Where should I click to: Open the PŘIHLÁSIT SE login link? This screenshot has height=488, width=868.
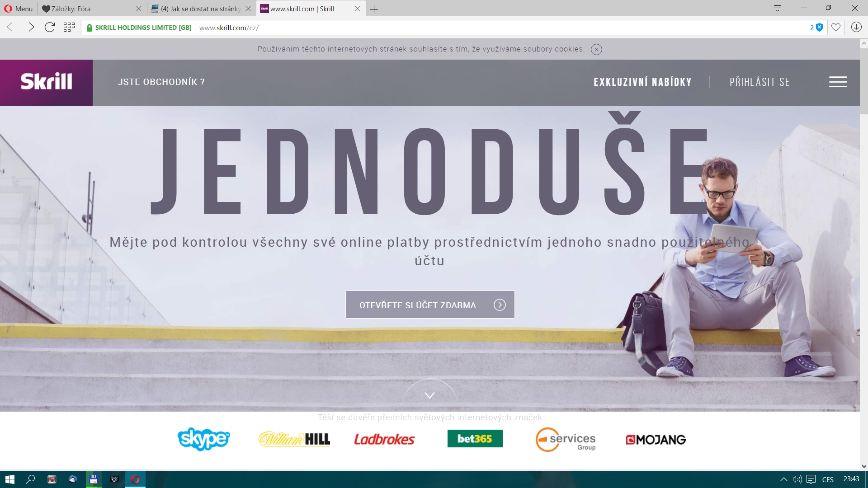click(759, 82)
